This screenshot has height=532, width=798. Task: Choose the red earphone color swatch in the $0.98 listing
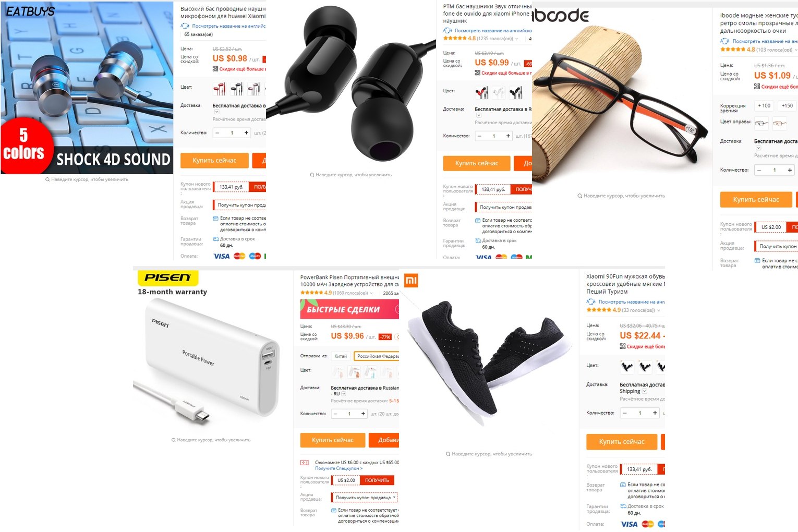click(x=219, y=89)
